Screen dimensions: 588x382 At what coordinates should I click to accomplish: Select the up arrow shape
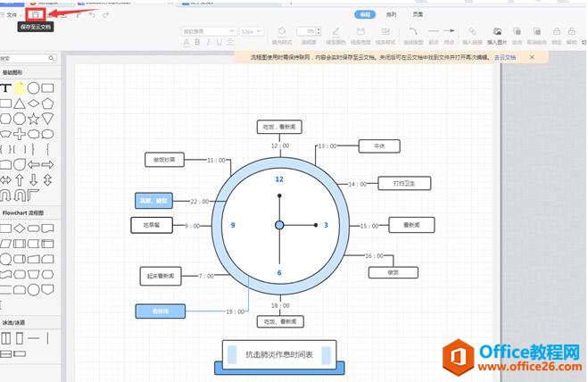20,180
